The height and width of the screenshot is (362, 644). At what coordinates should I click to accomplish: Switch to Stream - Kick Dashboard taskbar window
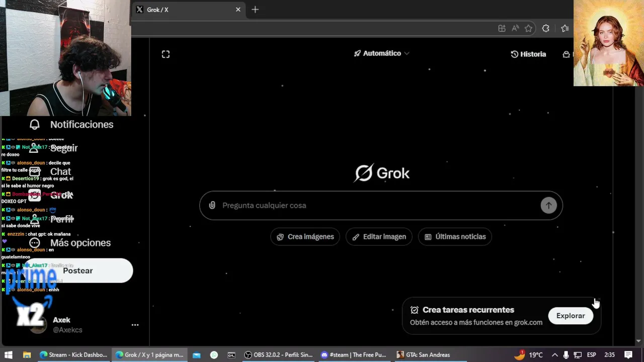tap(73, 355)
